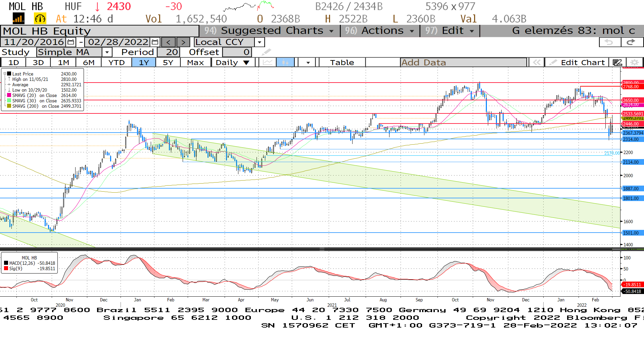644x344 pixels.
Task: Open the start date calendar picker
Action: pos(71,42)
